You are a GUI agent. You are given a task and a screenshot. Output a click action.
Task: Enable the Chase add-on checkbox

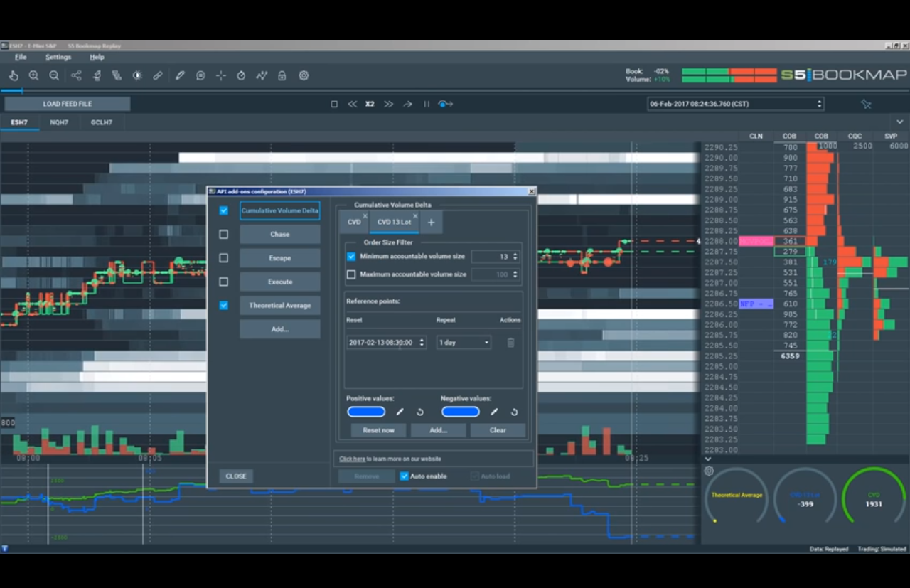click(x=224, y=234)
